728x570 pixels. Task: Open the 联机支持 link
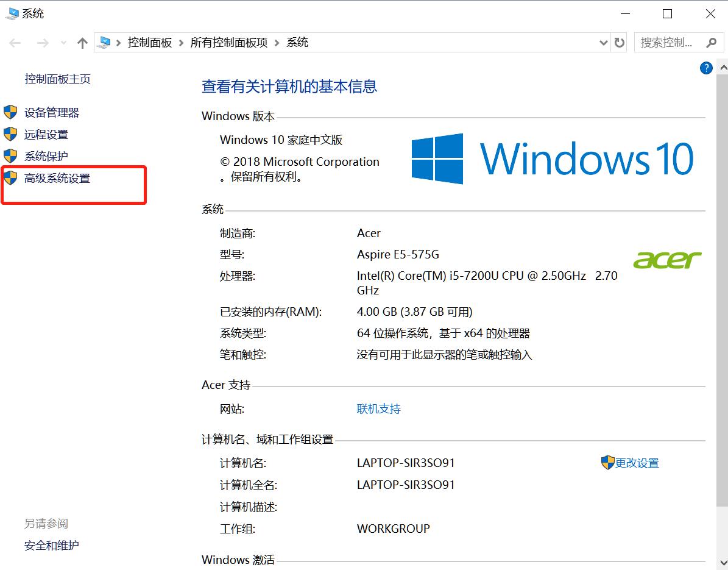point(378,408)
